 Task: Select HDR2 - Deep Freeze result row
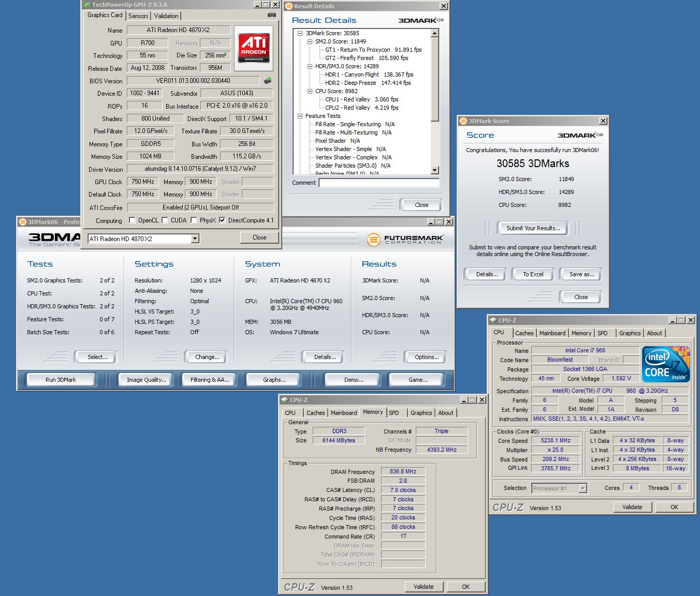(x=368, y=83)
